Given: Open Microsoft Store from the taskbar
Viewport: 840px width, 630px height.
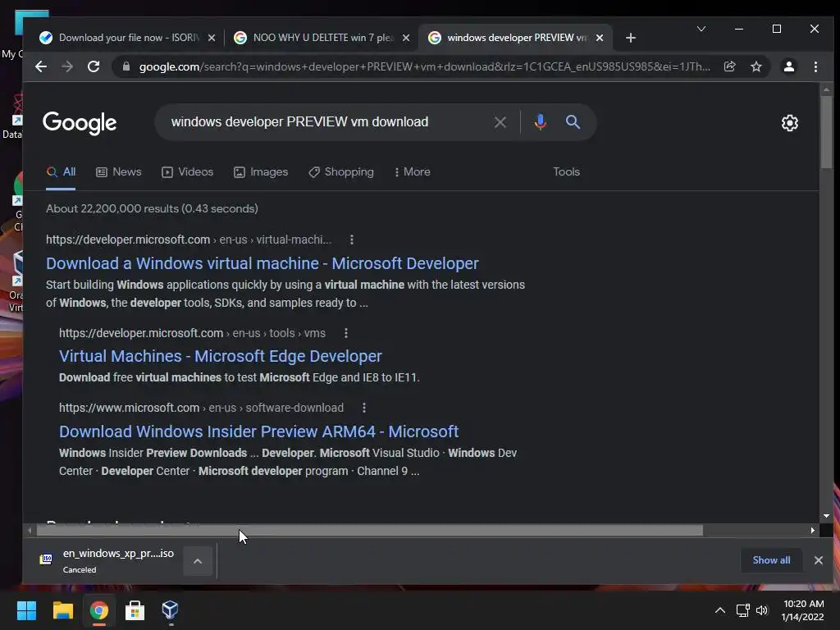Looking at the screenshot, I should [x=135, y=610].
